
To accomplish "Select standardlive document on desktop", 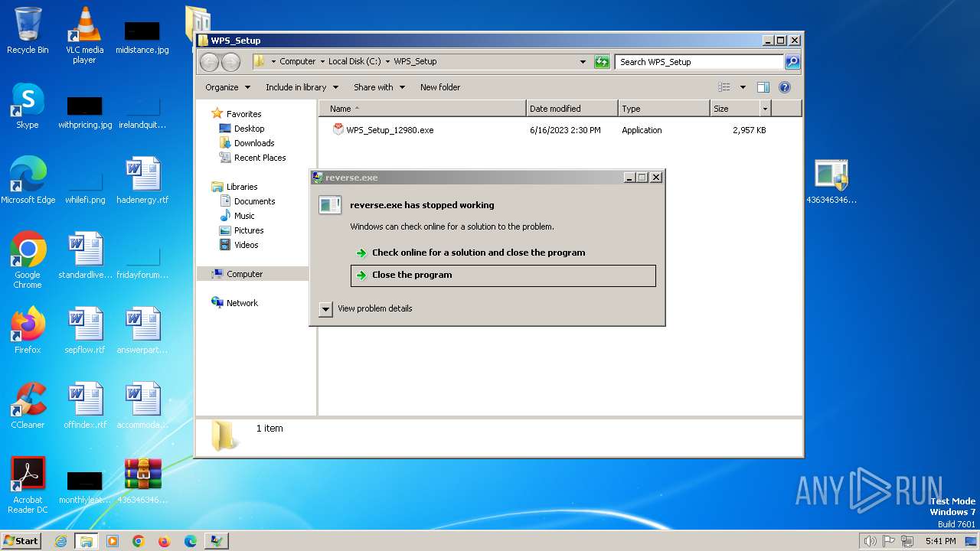I will (85, 255).
